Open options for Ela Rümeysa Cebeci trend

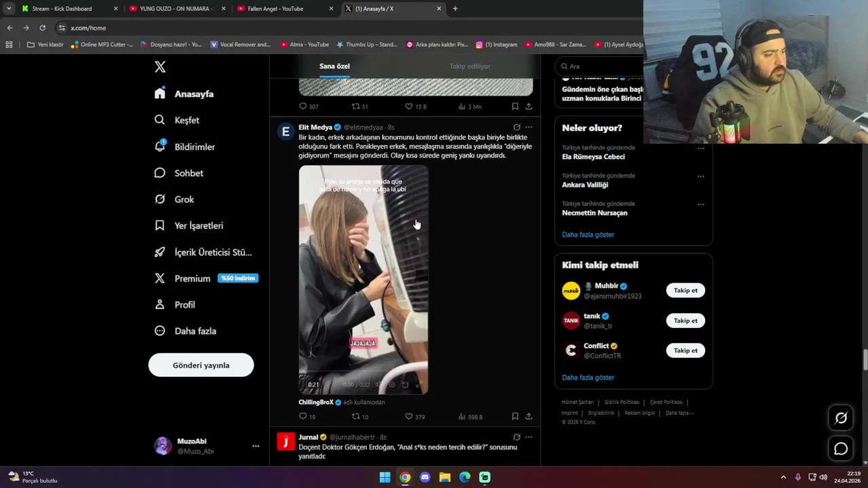701,148
